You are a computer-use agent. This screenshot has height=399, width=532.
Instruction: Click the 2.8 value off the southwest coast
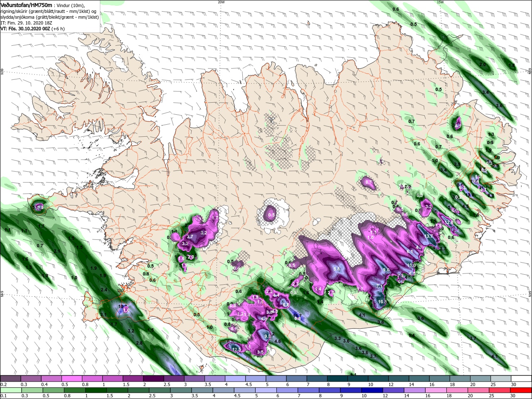(139, 343)
